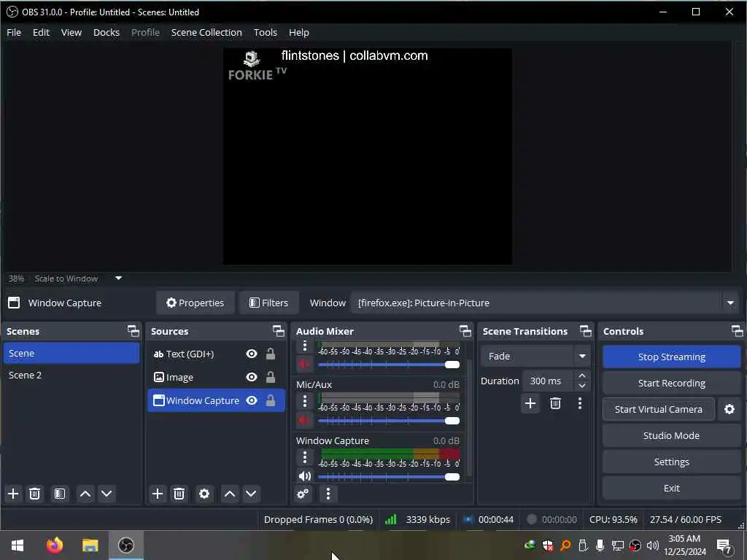Decrease transition duration stepper down
The image size is (747, 560).
point(581,386)
